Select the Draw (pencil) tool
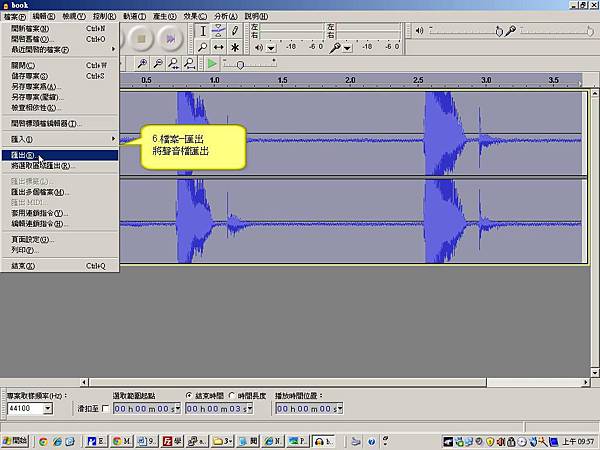600x450 pixels. pos(235,31)
